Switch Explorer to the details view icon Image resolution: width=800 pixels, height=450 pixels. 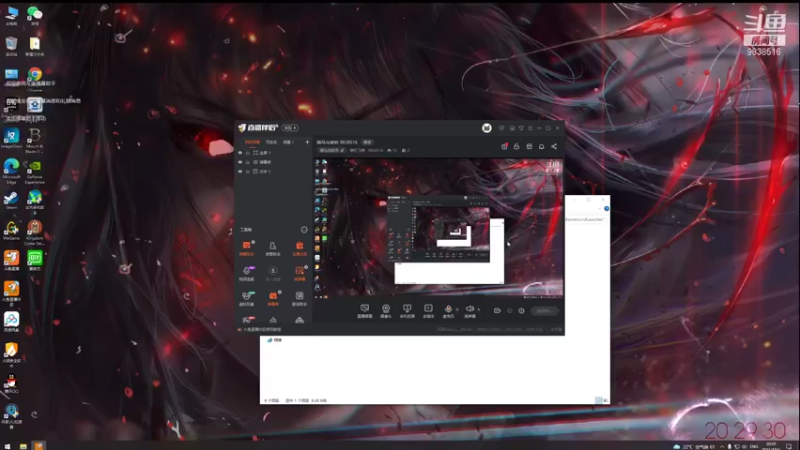[598, 401]
